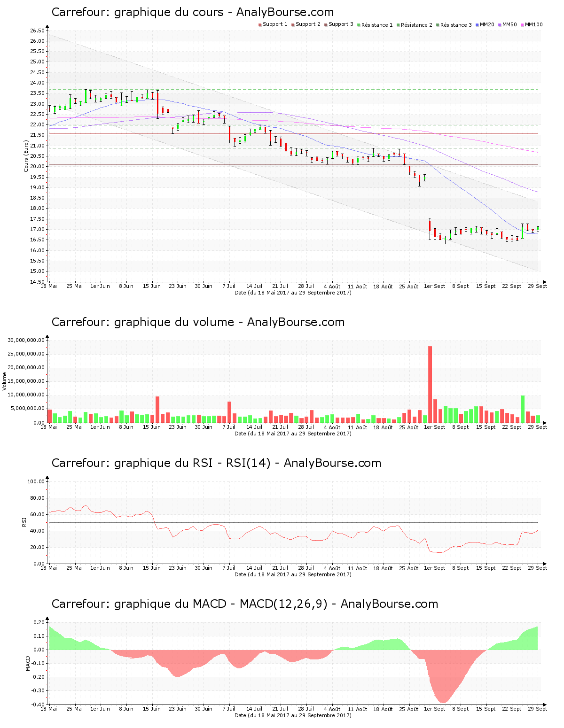
Task: Click the Résistance 1 legend color square
Action: (x=359, y=24)
